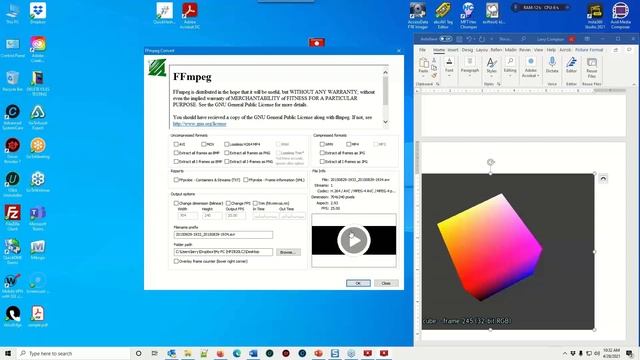Click OK button in FFmpeg Convert dialog

(x=358, y=283)
